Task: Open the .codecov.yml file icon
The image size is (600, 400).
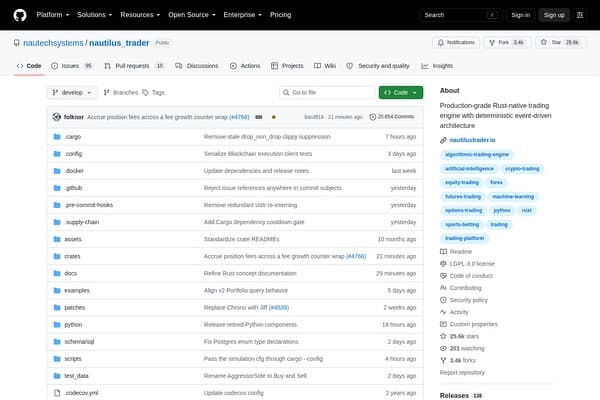Action: click(x=57, y=393)
